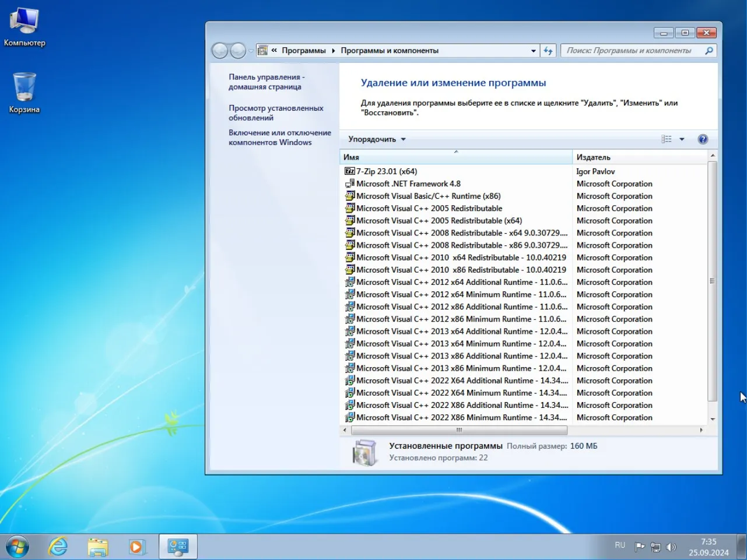This screenshot has height=560, width=747.
Task: Click the taskbar clock showing 7:35
Action: [x=709, y=547]
